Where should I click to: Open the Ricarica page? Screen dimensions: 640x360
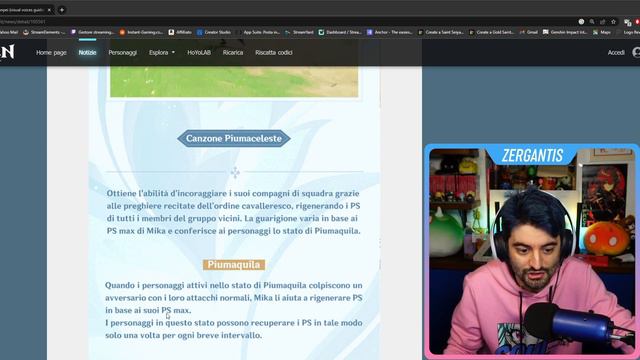point(233,53)
